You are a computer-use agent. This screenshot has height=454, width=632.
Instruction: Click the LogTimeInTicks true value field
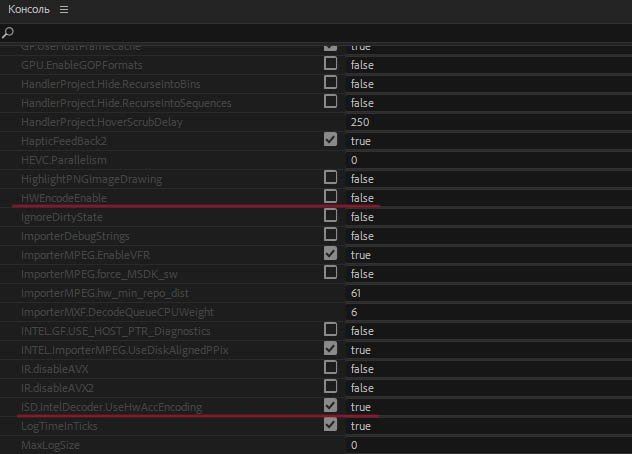(489, 426)
